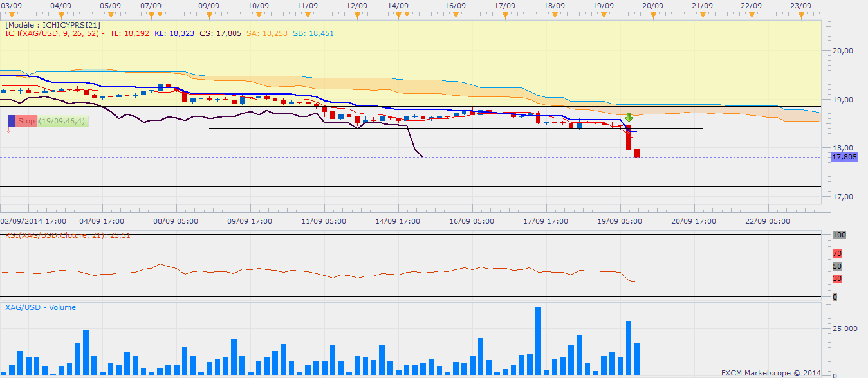Click the green down arrow signal marker
This screenshot has width=868, height=378.
[629, 118]
